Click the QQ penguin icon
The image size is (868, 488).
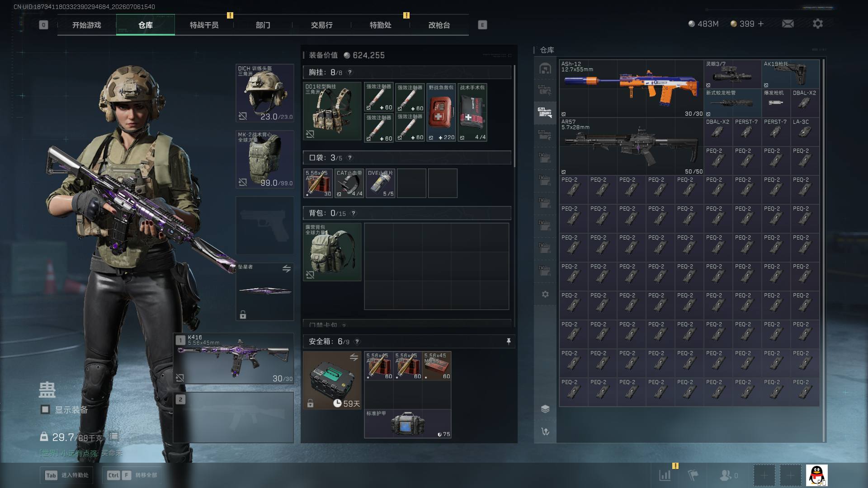coord(816,475)
